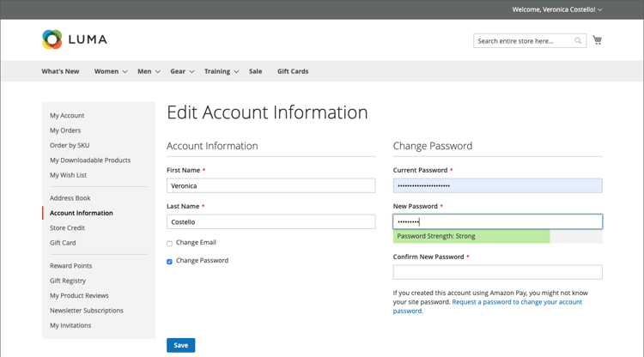Screen dimensions: 644x357
Task: Click the Save button
Action: (x=180, y=345)
